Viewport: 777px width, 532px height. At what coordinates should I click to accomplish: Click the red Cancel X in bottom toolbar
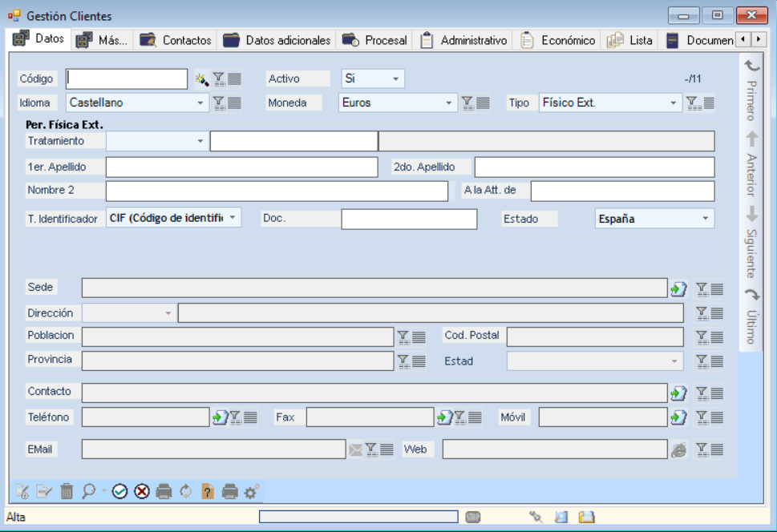click(x=142, y=491)
